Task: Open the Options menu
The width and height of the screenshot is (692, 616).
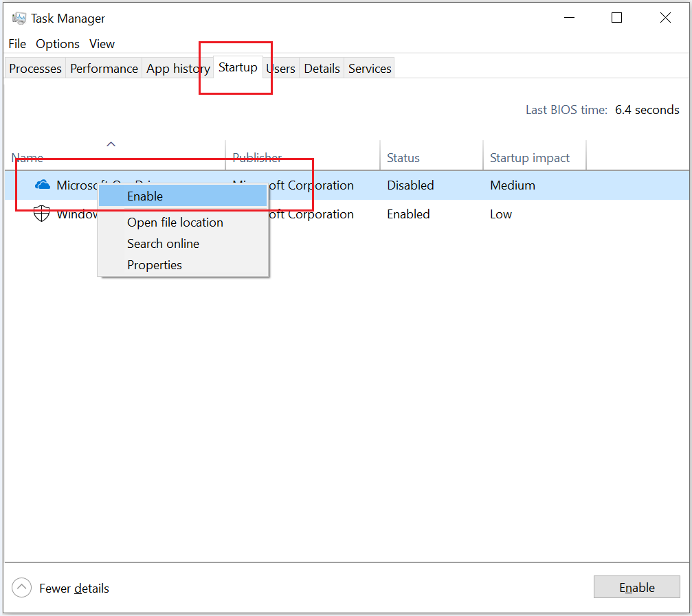Action: (x=58, y=44)
